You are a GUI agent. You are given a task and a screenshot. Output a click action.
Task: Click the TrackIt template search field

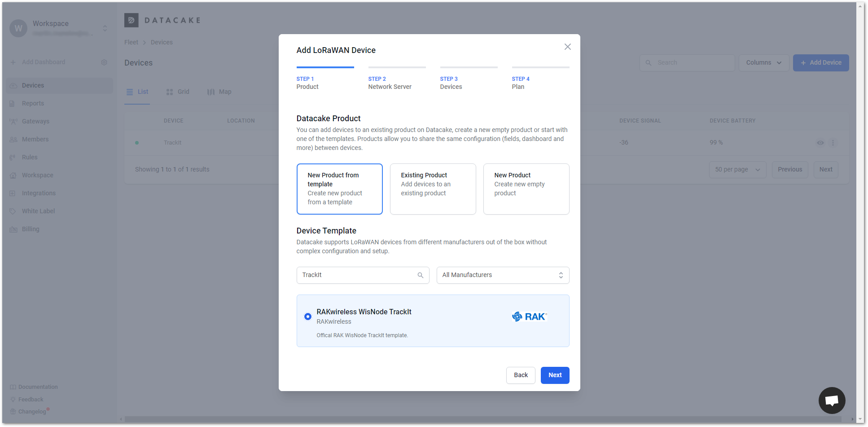tap(357, 275)
